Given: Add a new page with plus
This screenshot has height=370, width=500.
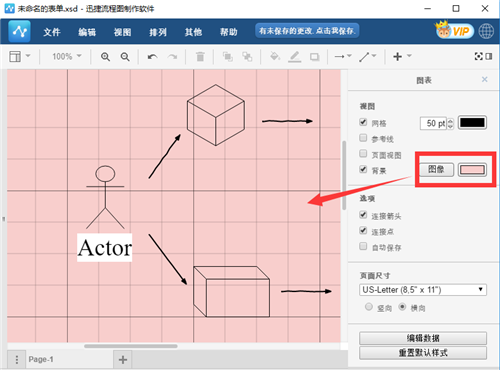Looking at the screenshot, I should (x=123, y=360).
